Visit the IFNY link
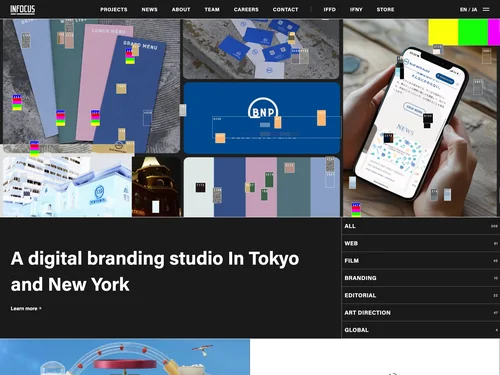Viewport: 500px width, 375px height. pyautogui.click(x=356, y=9)
